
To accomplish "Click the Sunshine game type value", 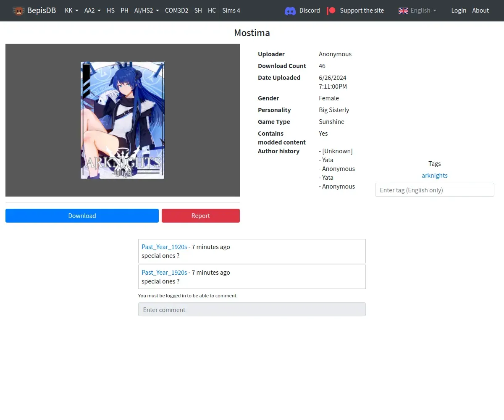I will click(331, 122).
